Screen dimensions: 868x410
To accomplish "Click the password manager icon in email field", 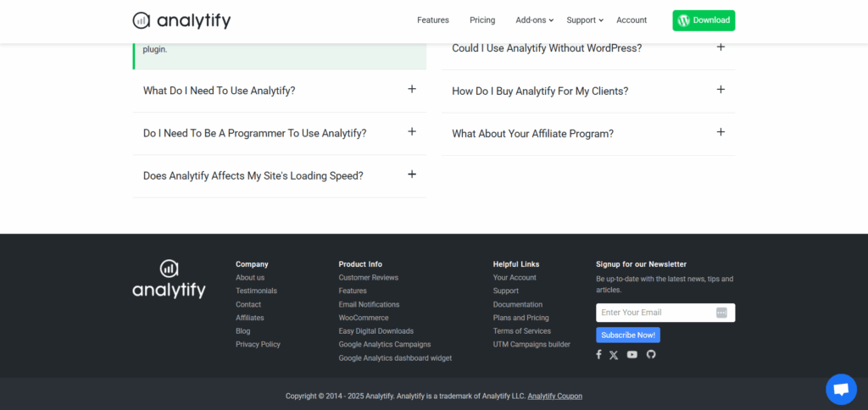I will tap(721, 313).
